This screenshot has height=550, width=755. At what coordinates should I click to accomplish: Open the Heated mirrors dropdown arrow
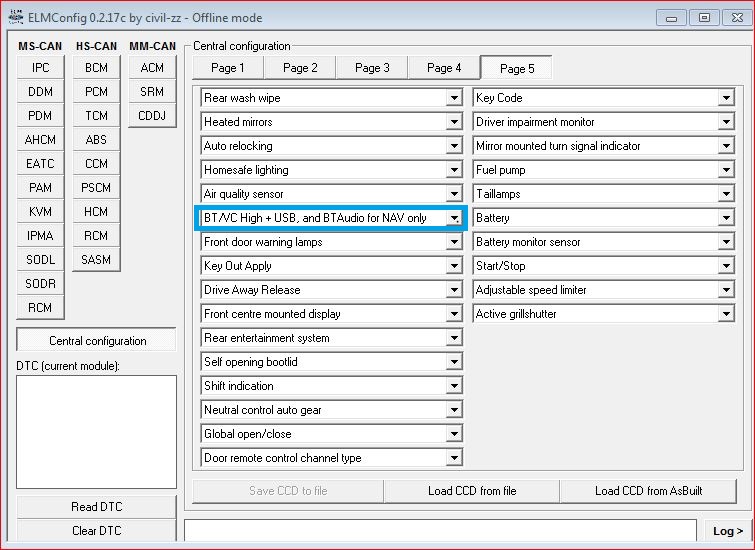(x=454, y=122)
